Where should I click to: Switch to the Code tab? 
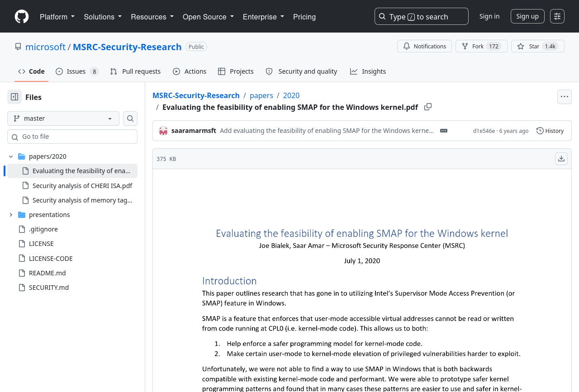coord(31,71)
